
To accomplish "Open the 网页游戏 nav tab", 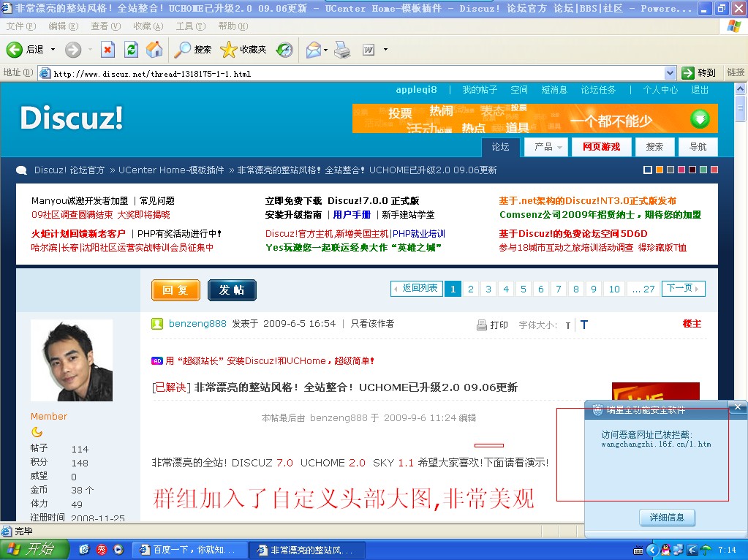I will (x=601, y=147).
